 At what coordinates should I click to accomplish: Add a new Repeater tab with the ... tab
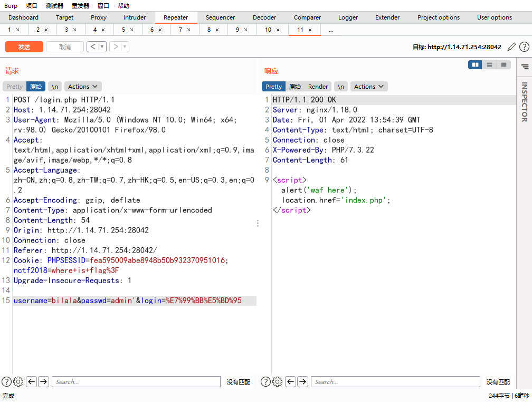(331, 30)
